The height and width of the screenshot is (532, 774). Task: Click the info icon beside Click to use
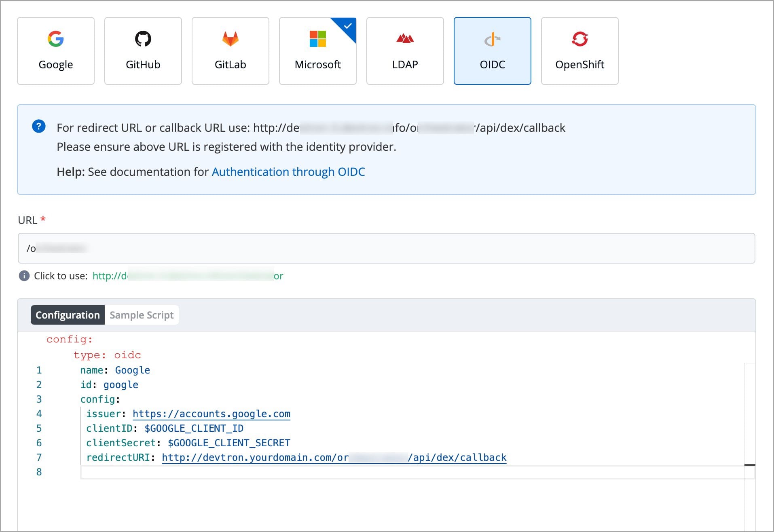[x=24, y=276]
